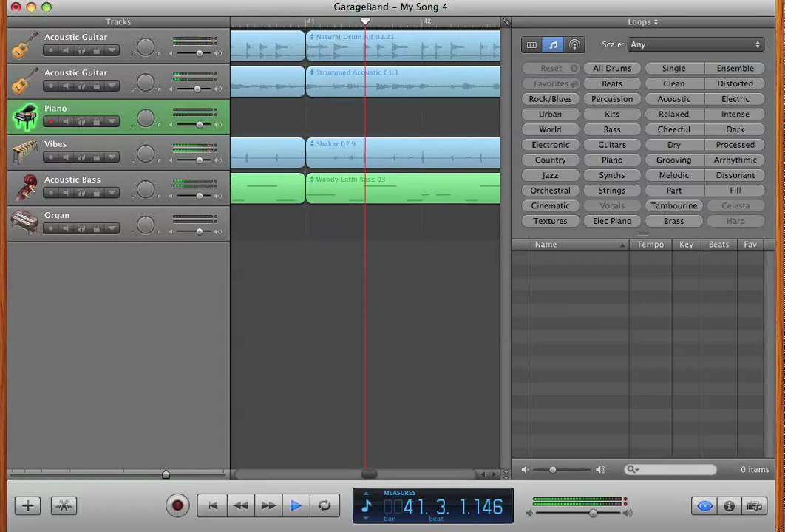The image size is (785, 532).
Task: Mute the Organ track
Action: tap(66, 228)
